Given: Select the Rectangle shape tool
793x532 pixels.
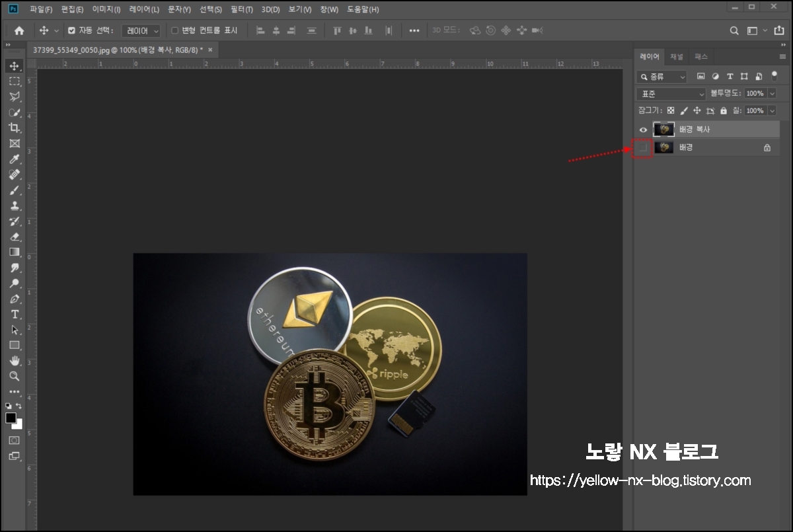Looking at the screenshot, I should [15, 345].
